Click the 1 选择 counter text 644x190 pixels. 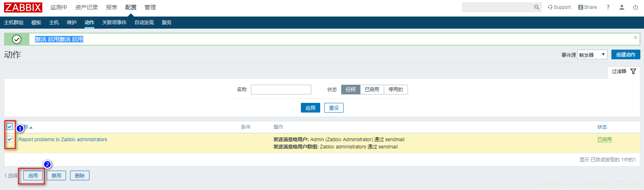(11, 176)
